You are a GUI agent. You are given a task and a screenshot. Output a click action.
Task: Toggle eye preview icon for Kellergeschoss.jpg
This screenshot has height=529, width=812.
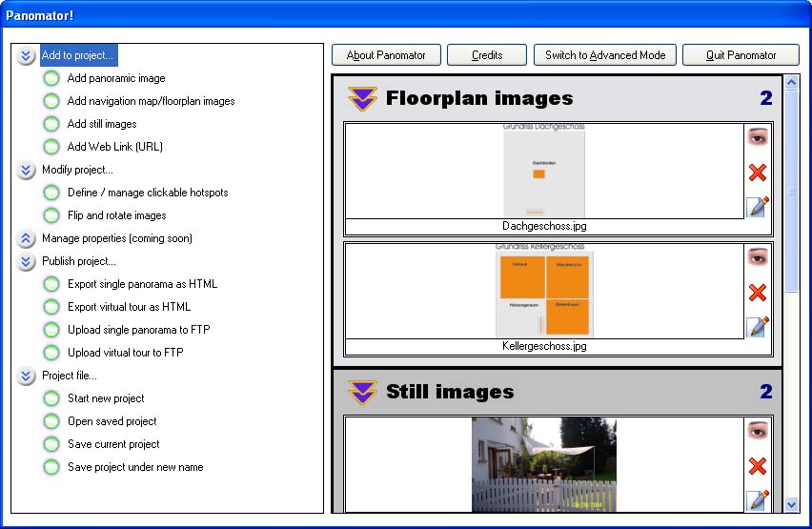click(x=758, y=257)
